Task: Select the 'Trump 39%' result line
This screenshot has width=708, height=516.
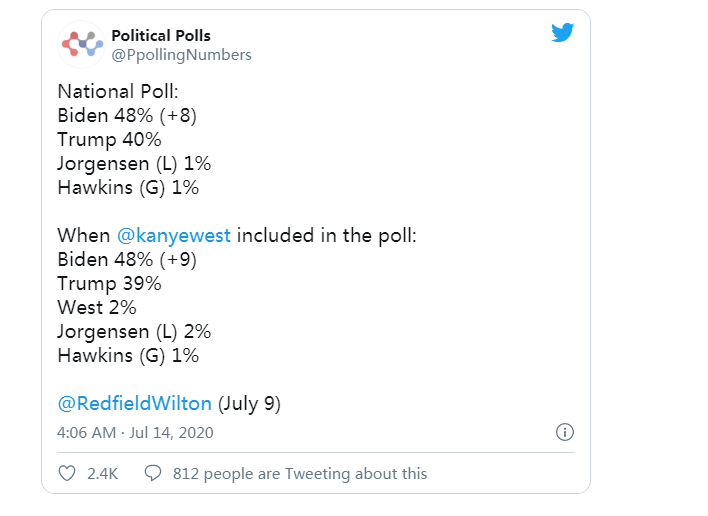Action: pyautogui.click(x=109, y=284)
